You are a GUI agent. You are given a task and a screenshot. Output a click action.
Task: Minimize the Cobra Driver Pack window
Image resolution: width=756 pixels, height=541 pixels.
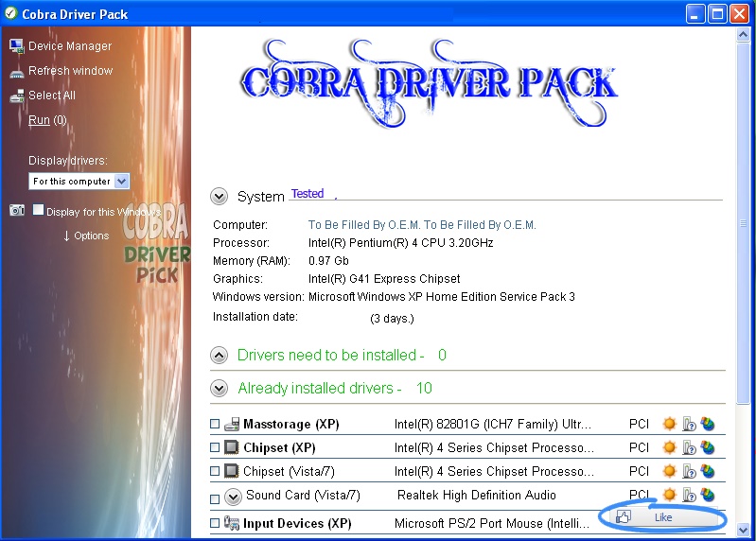[694, 14]
